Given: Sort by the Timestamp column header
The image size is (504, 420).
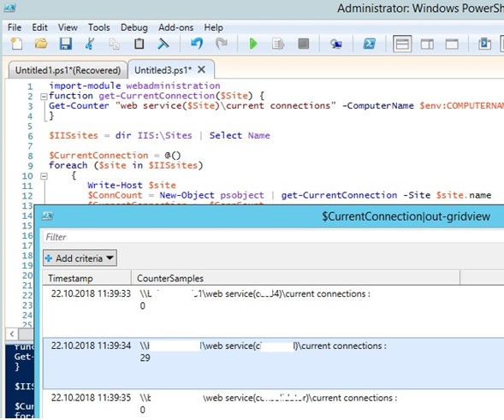Looking at the screenshot, I should (87, 278).
